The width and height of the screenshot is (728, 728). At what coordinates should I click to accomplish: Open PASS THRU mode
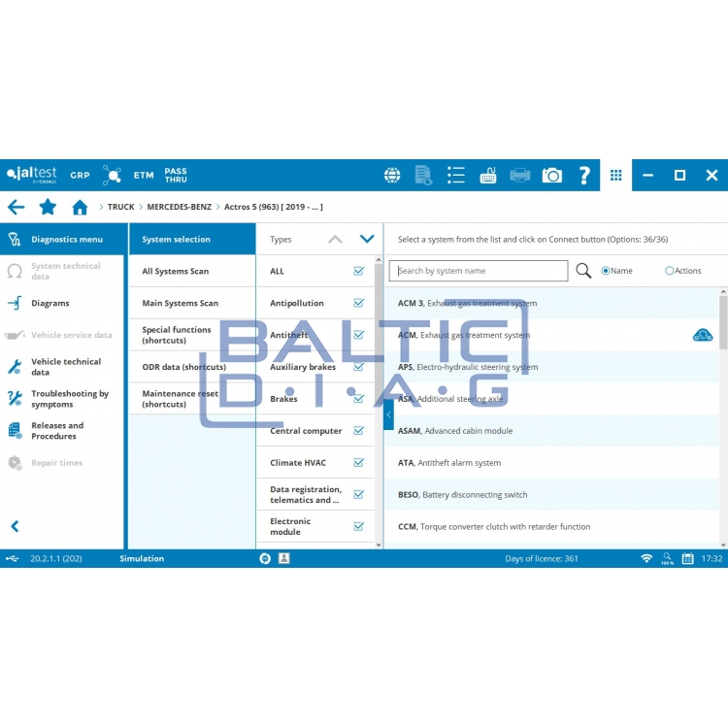point(176,175)
